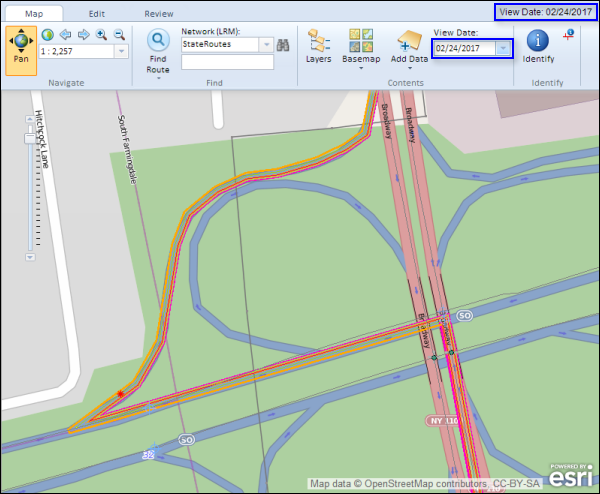Switch to the Edit tab

(97, 14)
